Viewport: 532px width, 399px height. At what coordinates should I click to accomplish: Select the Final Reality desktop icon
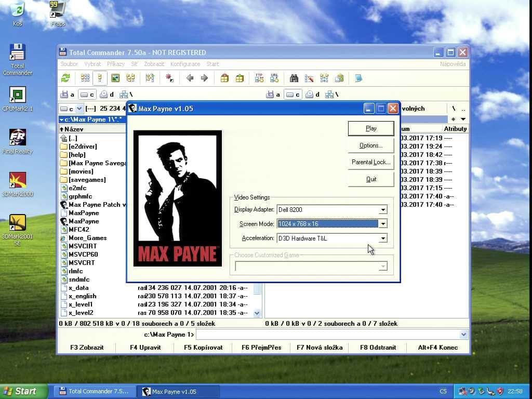point(18,141)
